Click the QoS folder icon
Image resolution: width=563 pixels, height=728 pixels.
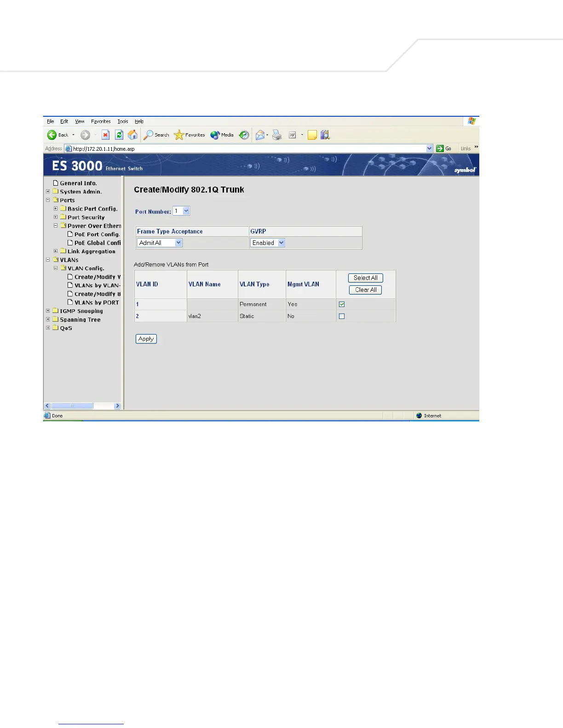[x=55, y=328]
